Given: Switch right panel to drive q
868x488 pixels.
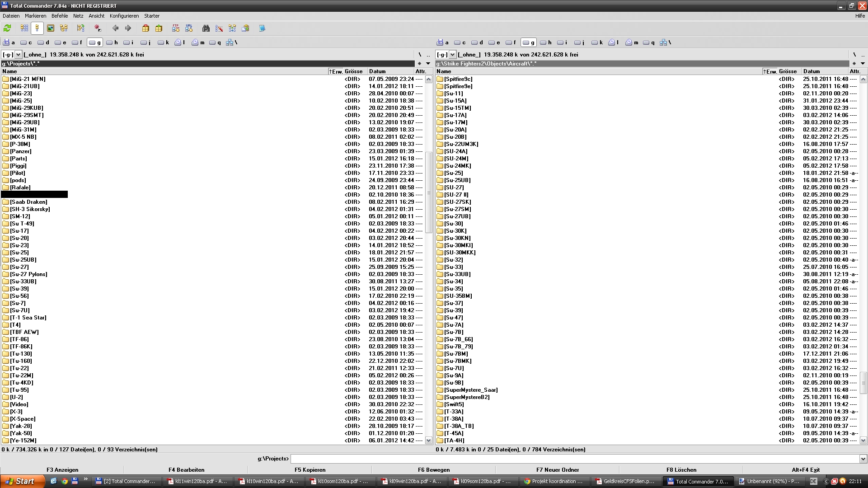Looking at the screenshot, I should point(649,42).
